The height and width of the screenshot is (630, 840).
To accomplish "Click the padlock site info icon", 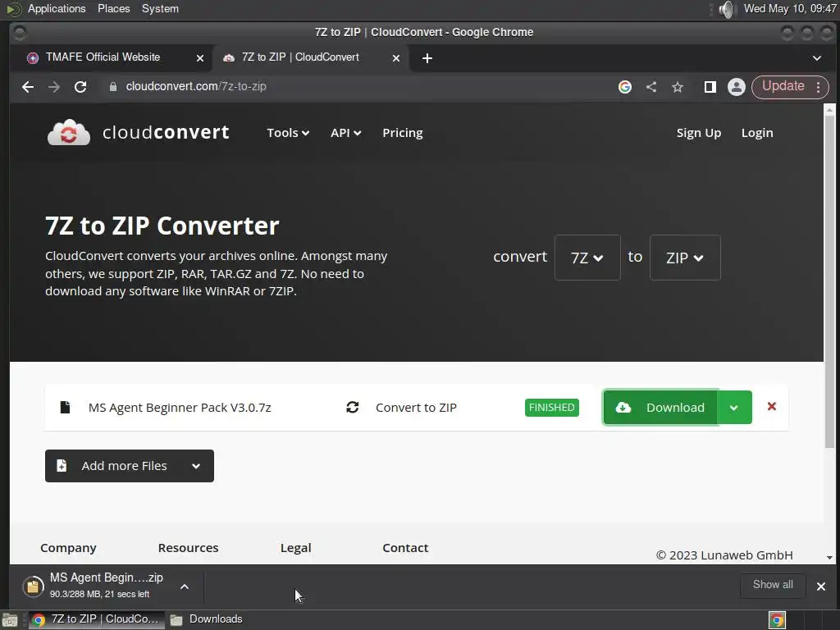I will (x=113, y=87).
